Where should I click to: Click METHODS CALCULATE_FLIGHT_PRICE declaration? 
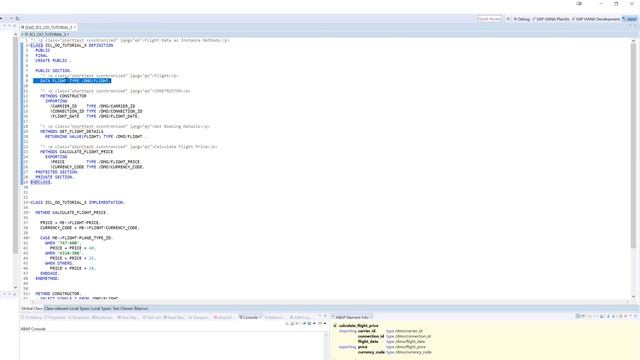click(x=76, y=152)
